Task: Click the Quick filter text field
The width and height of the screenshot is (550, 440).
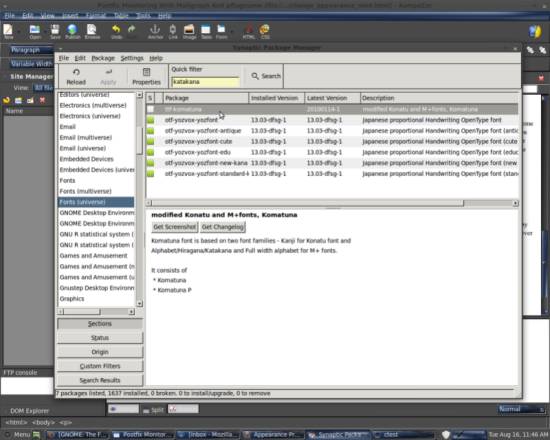Action: point(205,82)
